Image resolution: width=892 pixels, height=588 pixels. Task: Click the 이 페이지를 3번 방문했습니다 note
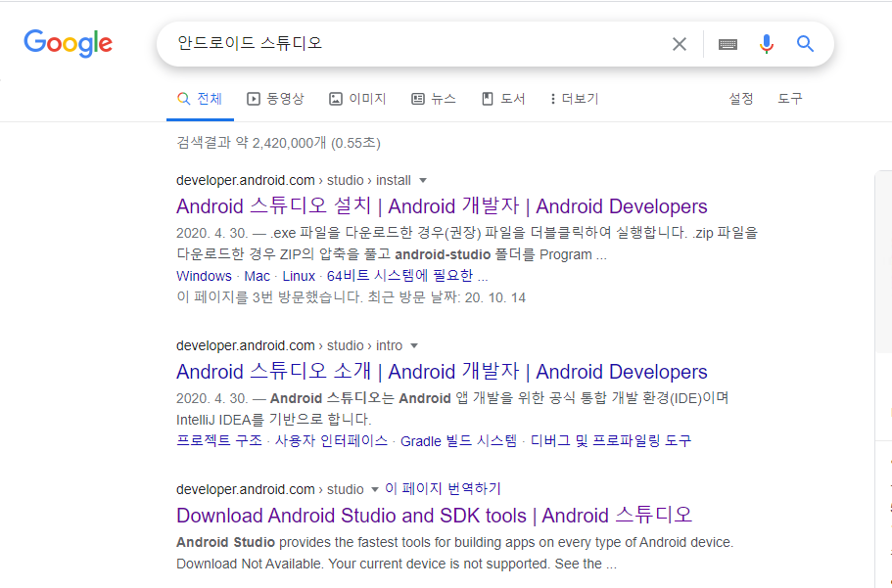pyautogui.click(x=351, y=298)
